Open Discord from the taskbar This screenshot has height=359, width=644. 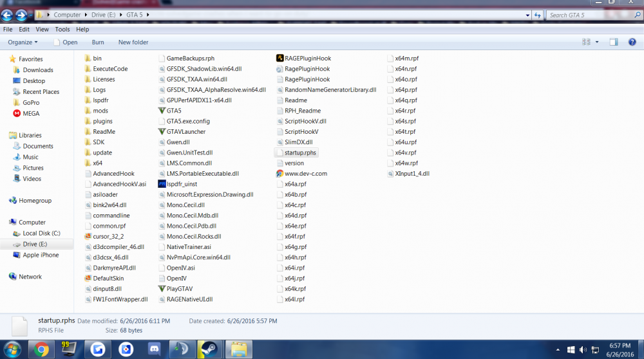[155, 349]
